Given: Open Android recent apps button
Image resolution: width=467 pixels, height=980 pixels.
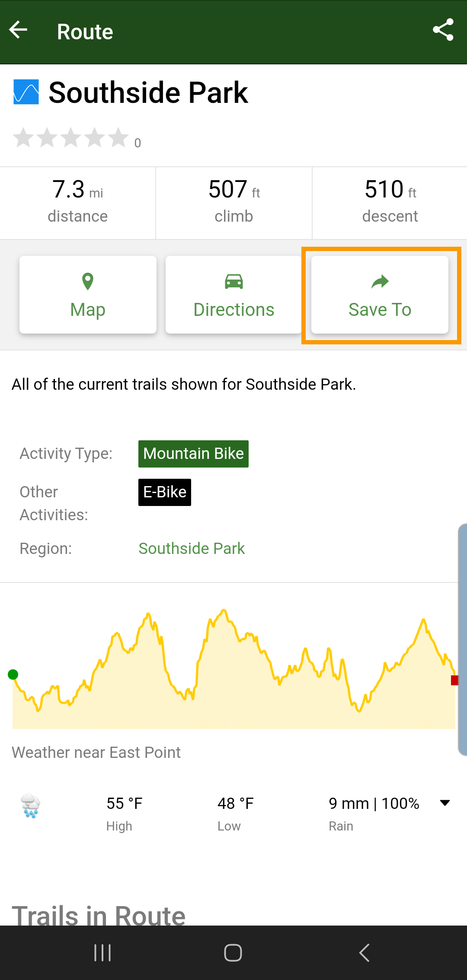Looking at the screenshot, I should tap(102, 953).
